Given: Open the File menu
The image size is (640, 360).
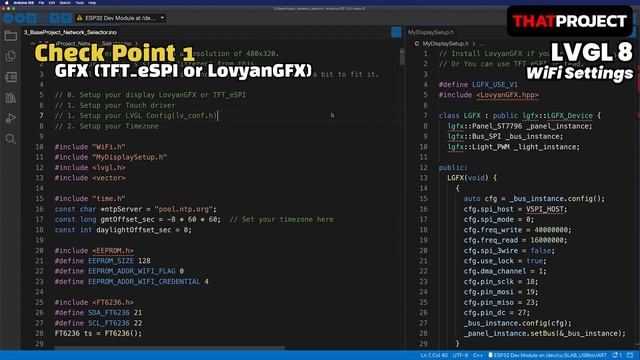Looking at the screenshot, I should pyautogui.click(x=41, y=2).
